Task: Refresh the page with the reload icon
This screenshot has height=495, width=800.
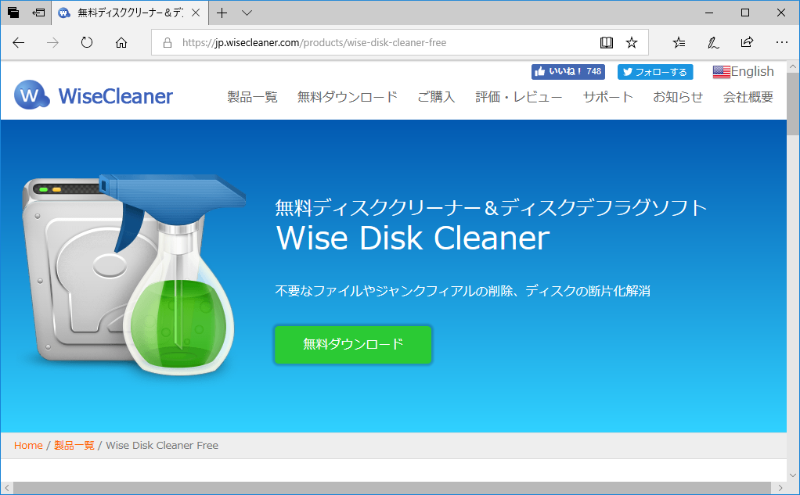Action: (x=87, y=42)
